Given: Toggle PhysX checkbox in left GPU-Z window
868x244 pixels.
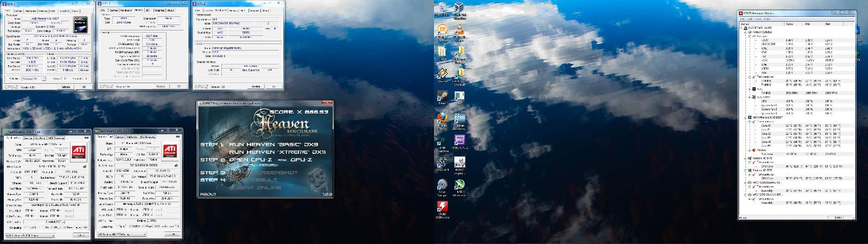Looking at the screenshot, I should (53, 227).
